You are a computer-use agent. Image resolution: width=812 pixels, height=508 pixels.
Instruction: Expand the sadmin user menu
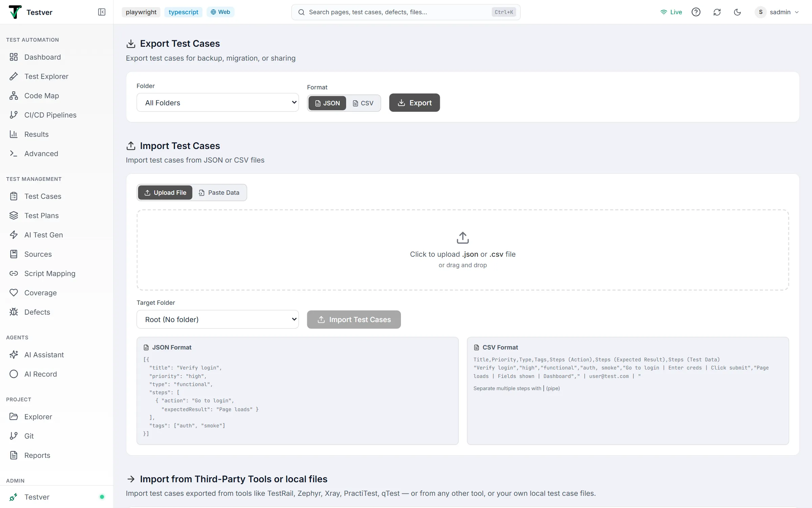pos(777,12)
